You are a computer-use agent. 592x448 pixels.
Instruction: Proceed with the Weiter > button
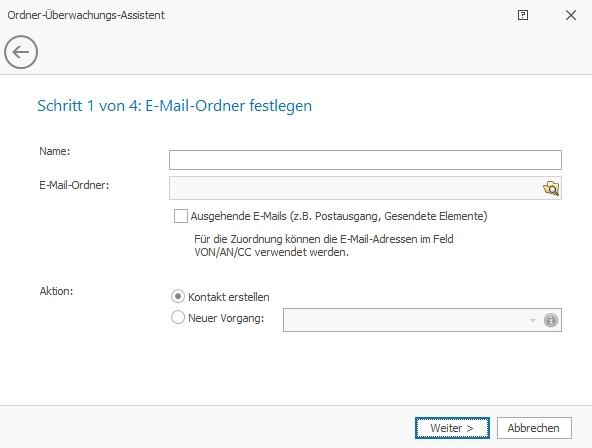(452, 428)
